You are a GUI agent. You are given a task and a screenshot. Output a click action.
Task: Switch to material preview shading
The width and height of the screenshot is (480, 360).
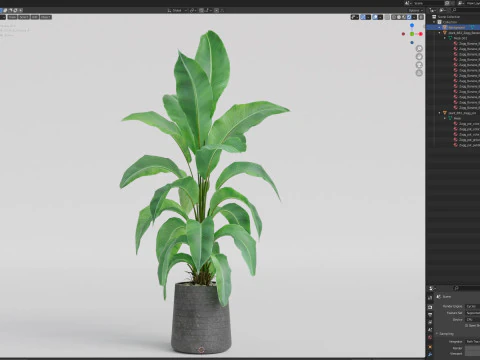click(x=404, y=17)
